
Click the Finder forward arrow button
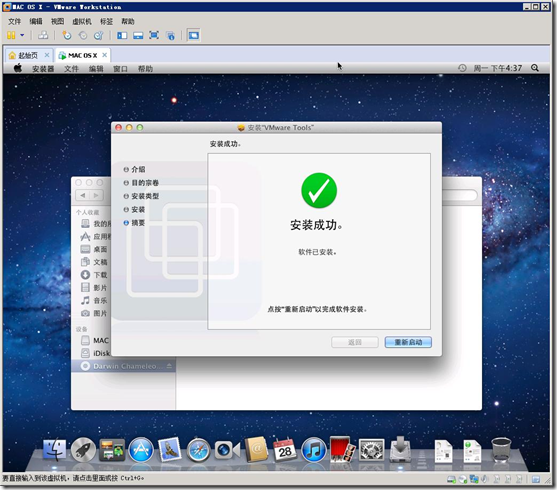pos(96,195)
